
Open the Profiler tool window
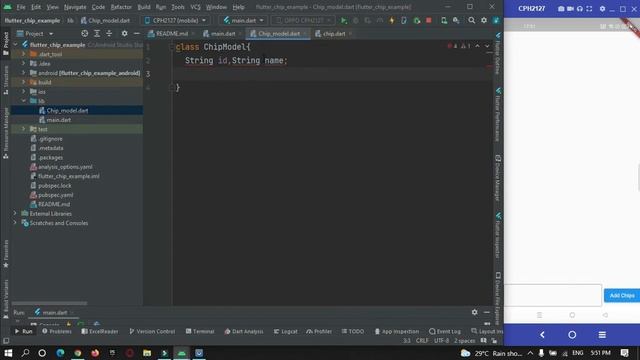319,331
